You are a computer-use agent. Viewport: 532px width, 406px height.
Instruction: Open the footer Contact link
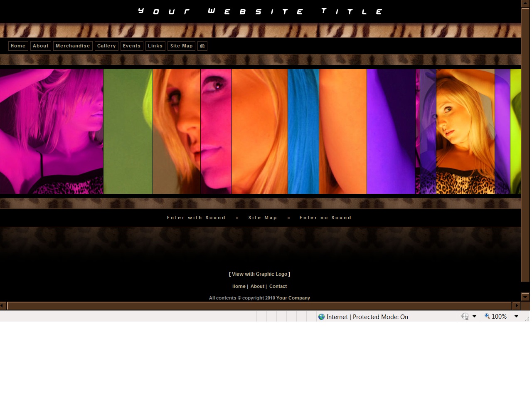tap(278, 286)
